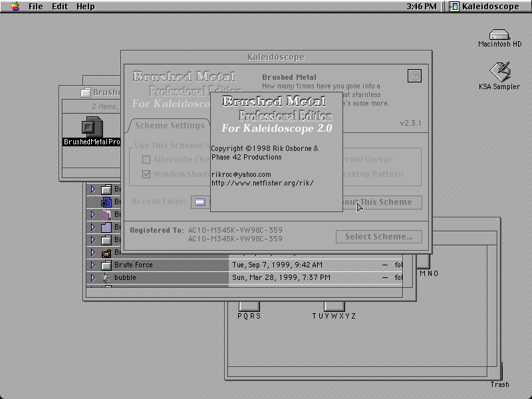Select the Brute Force folder icon

(x=106, y=265)
